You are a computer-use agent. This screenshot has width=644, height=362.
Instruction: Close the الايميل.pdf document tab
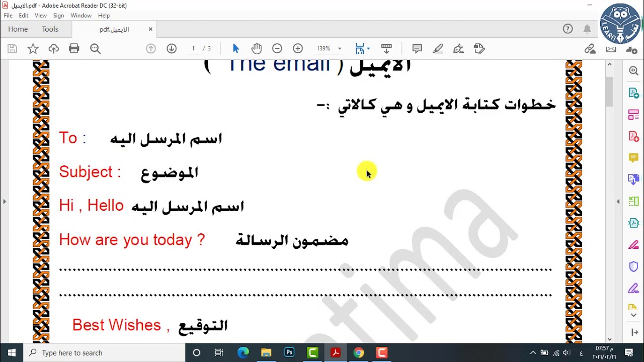[150, 29]
